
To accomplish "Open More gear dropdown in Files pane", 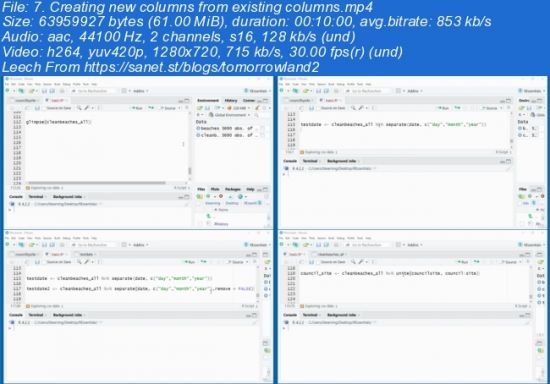I will pyautogui.click(x=242, y=197).
